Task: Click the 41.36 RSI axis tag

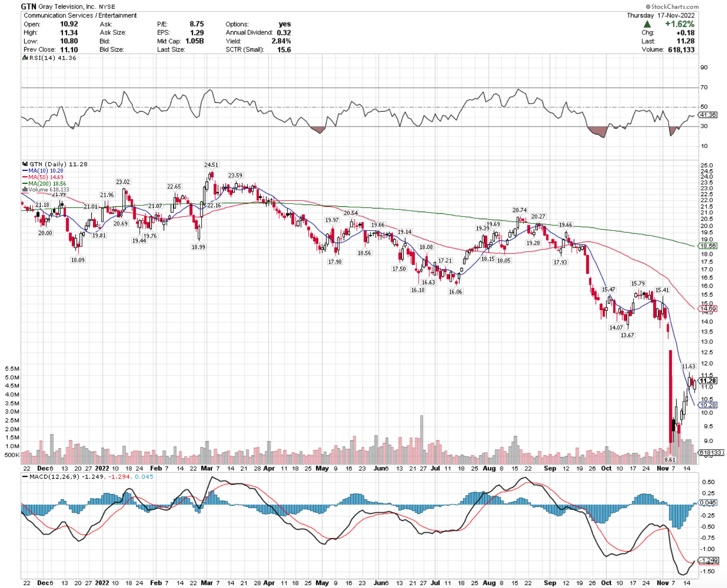Action: click(x=708, y=115)
